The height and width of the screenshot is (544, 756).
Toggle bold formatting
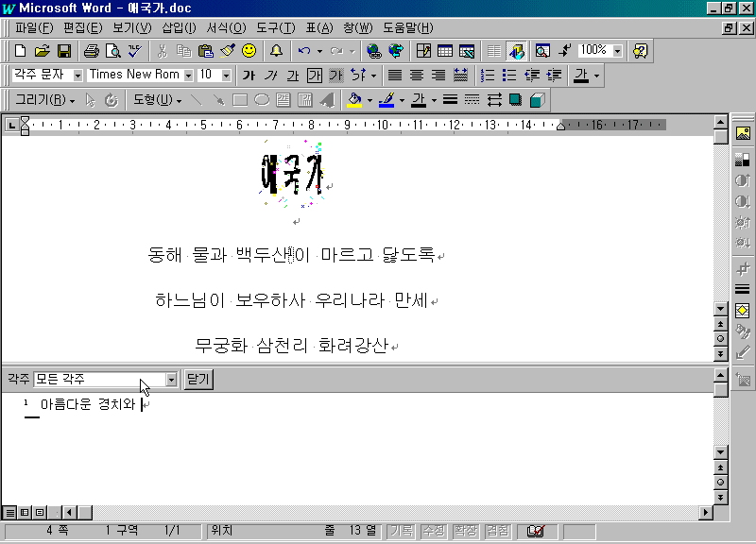(x=249, y=76)
